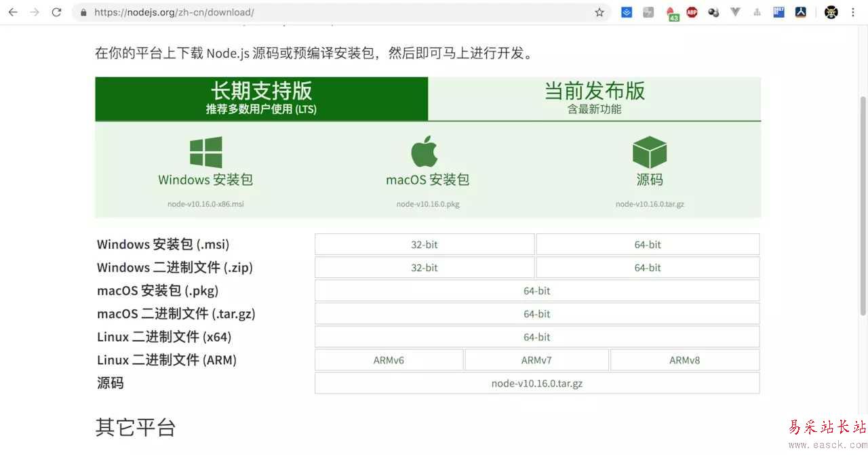Download Linux ARMv8 binary
868x455 pixels.
tap(685, 360)
